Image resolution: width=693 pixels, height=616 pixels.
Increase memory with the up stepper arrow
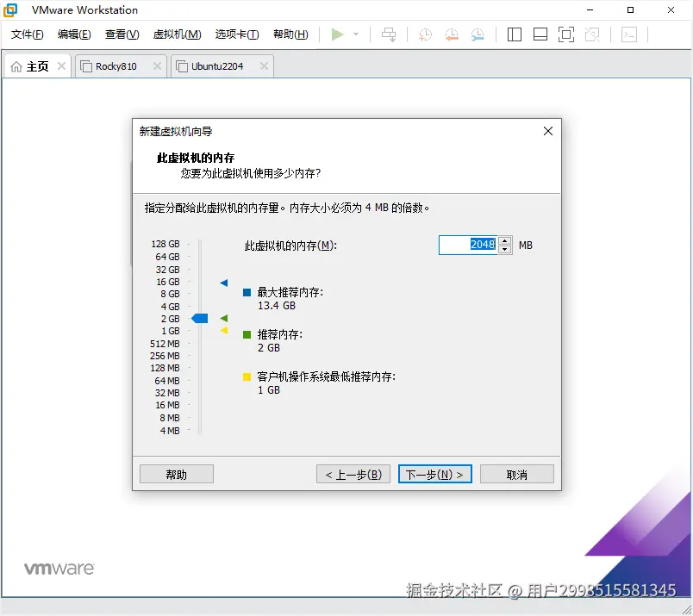pos(505,241)
